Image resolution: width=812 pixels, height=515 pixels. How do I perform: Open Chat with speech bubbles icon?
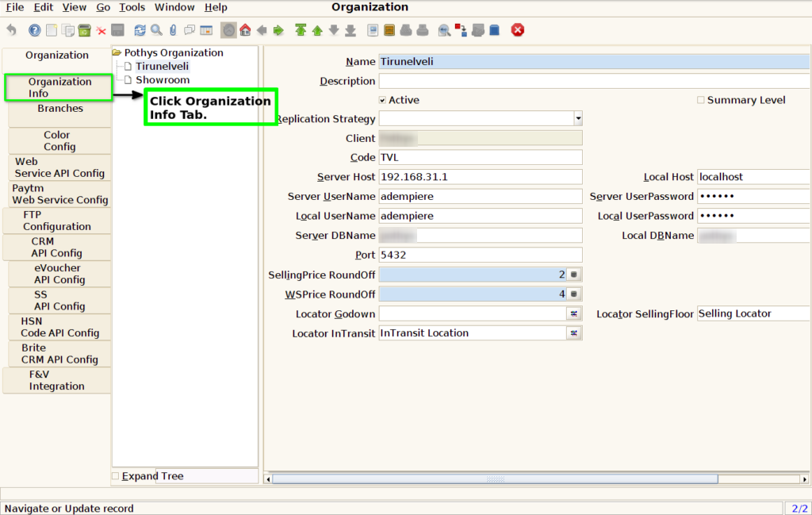(x=190, y=30)
